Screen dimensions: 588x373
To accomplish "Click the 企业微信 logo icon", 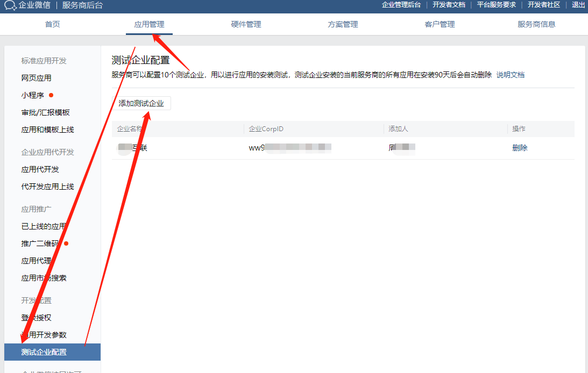I will click(10, 5).
